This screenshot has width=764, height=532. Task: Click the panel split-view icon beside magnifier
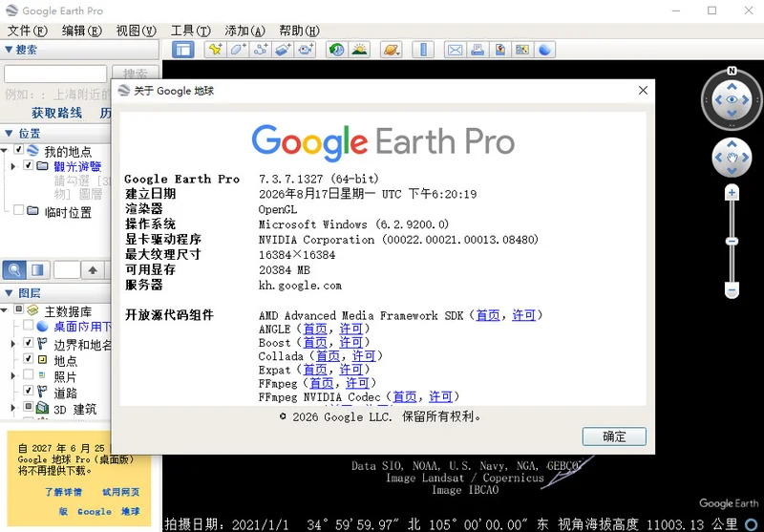click(37, 270)
